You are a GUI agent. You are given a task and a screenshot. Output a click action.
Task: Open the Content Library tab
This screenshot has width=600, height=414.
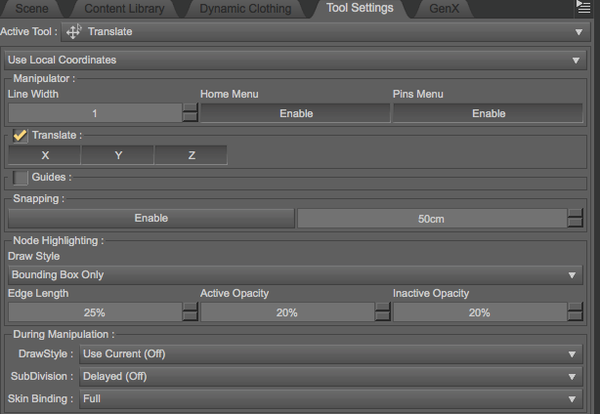pyautogui.click(x=124, y=8)
